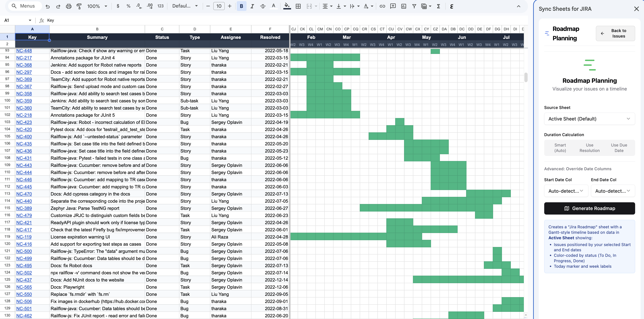
Task: Insert a comment
Action: pyautogui.click(x=393, y=6)
